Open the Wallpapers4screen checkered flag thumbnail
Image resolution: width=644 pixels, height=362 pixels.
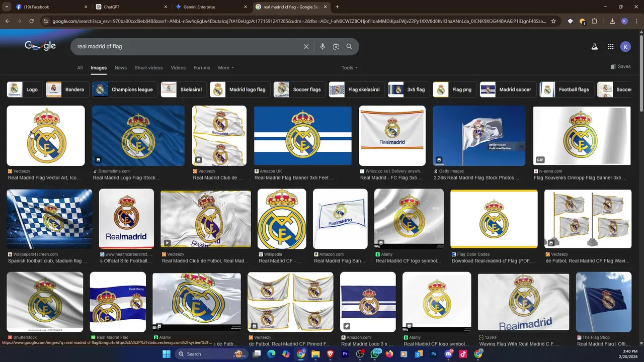49,219
